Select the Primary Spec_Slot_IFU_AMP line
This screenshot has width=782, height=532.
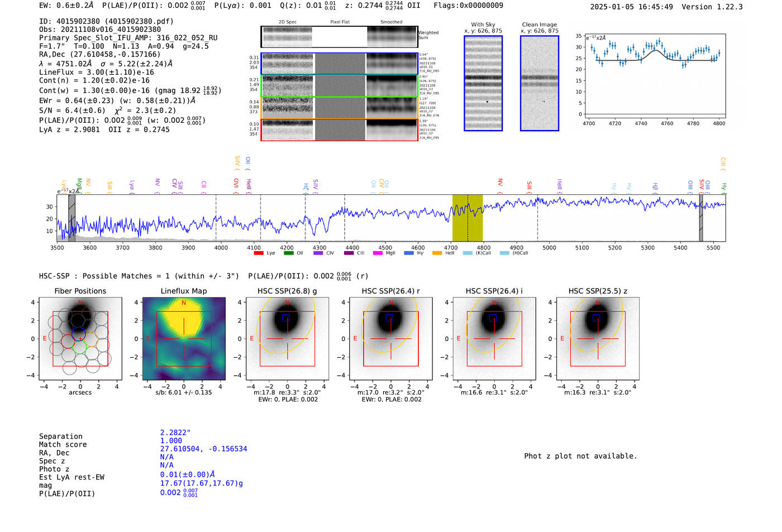pos(128,38)
